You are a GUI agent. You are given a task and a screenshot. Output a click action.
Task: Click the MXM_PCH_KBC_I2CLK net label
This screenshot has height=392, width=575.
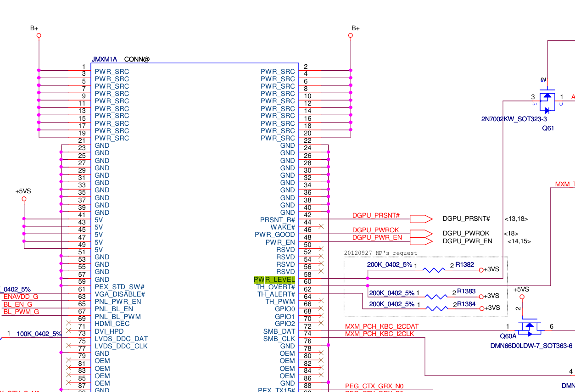(379, 334)
